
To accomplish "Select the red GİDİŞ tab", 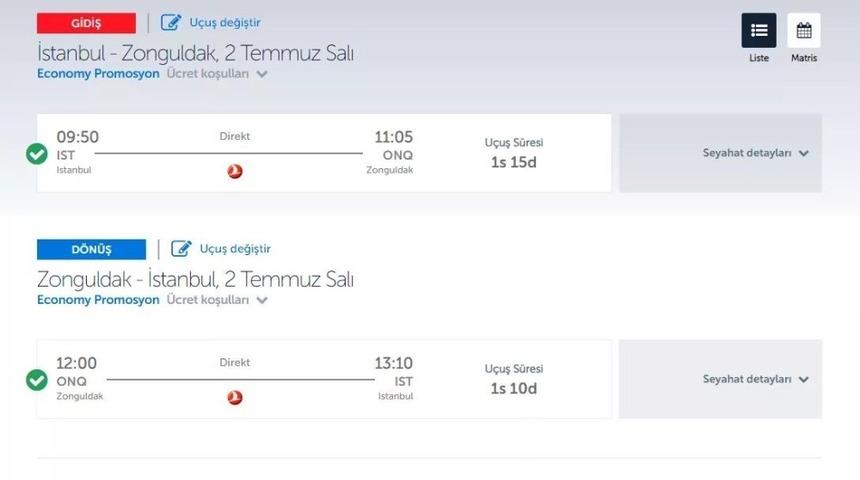I will point(86,23).
